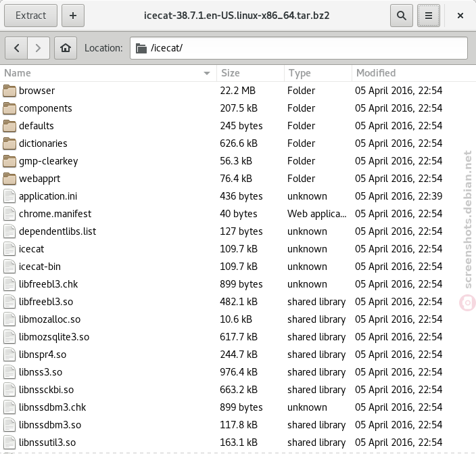
Task: Navigate back with left arrow
Action: pyautogui.click(x=16, y=48)
